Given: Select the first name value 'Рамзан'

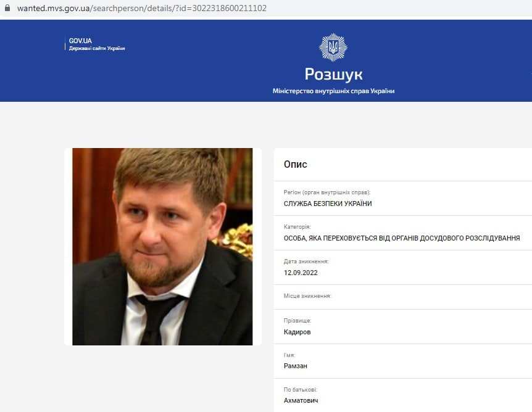Looking at the screenshot, I should click(296, 366).
